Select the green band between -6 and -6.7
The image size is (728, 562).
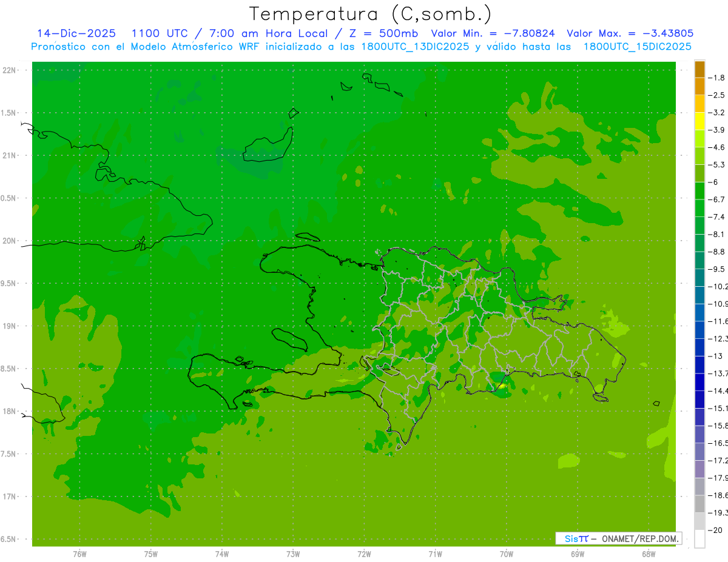point(699,190)
